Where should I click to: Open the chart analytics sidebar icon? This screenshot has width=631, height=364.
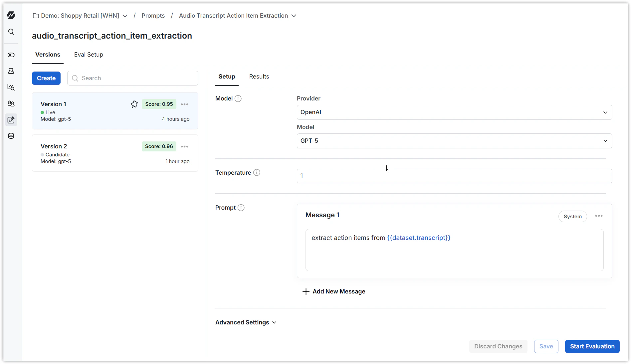click(x=11, y=87)
